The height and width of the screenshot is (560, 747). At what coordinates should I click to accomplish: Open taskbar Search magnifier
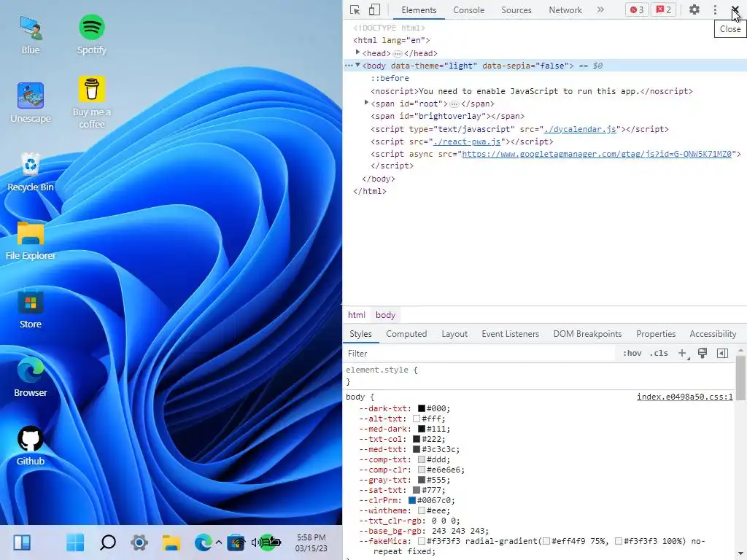108,542
